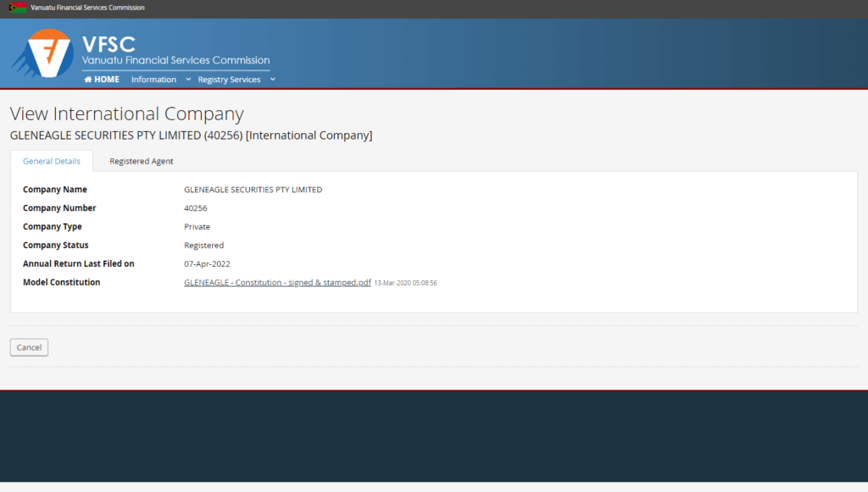Screen dimensions: 868x492
Task: Open the GLENEAGLE Constitution signed & stamped PDF link
Action: (x=277, y=283)
